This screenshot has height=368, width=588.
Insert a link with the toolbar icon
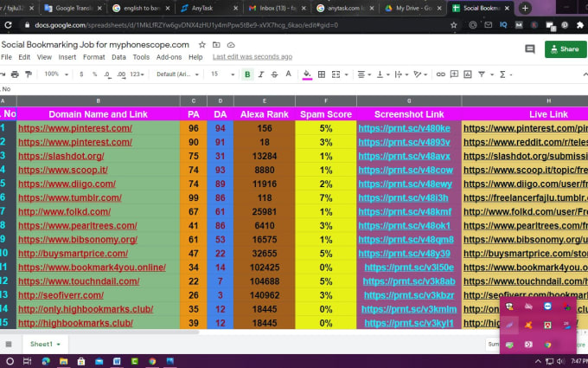[x=441, y=74]
